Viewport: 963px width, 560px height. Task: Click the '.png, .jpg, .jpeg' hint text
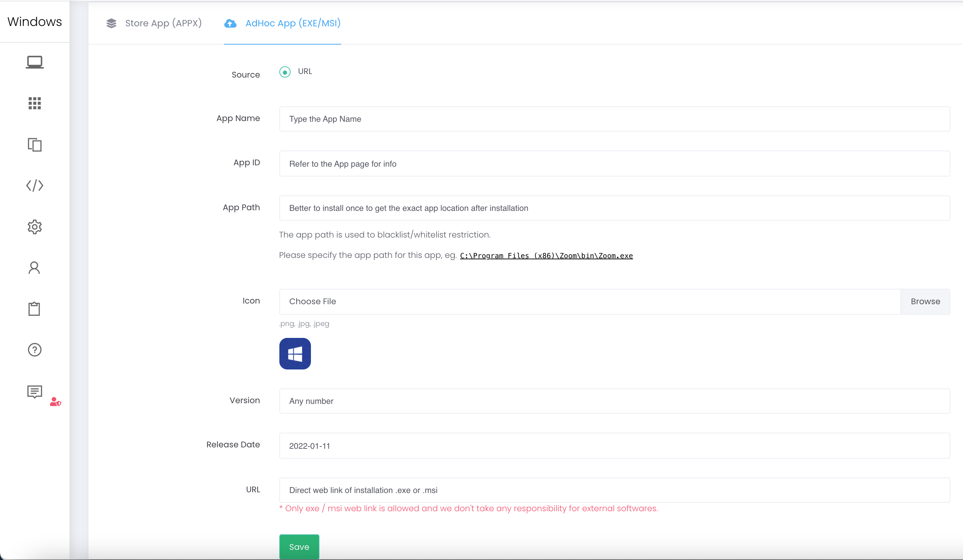coord(304,324)
